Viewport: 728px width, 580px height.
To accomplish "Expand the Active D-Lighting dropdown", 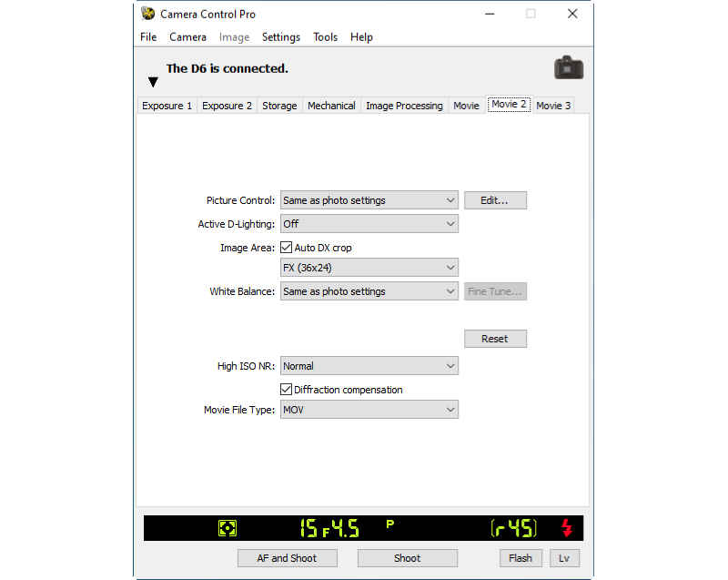I will click(369, 224).
